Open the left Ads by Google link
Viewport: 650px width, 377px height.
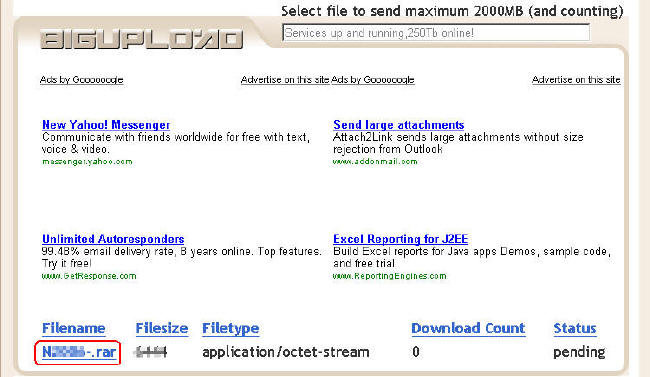pos(82,80)
